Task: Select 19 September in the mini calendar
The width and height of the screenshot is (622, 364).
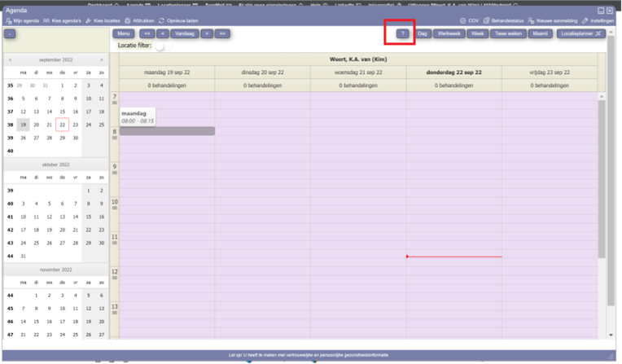Action: [24, 125]
